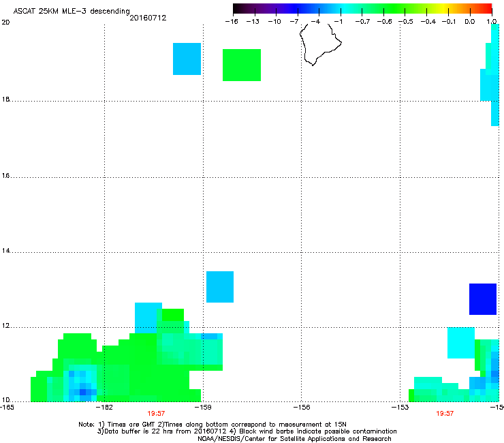Viewport: 504px width, 443px height.
Task: Click the -0.1 colorbar label
Action: [x=449, y=22]
